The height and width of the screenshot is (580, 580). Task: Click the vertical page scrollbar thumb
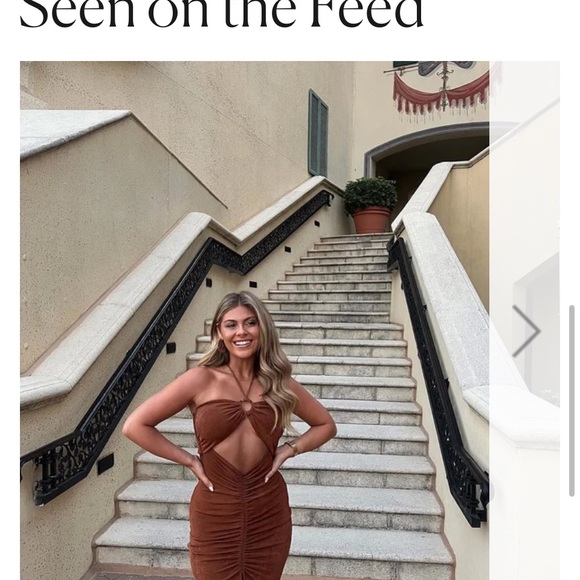click(572, 401)
